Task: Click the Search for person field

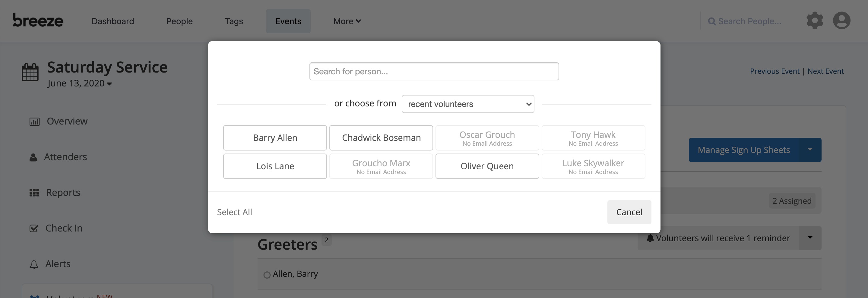Action: 434,71
